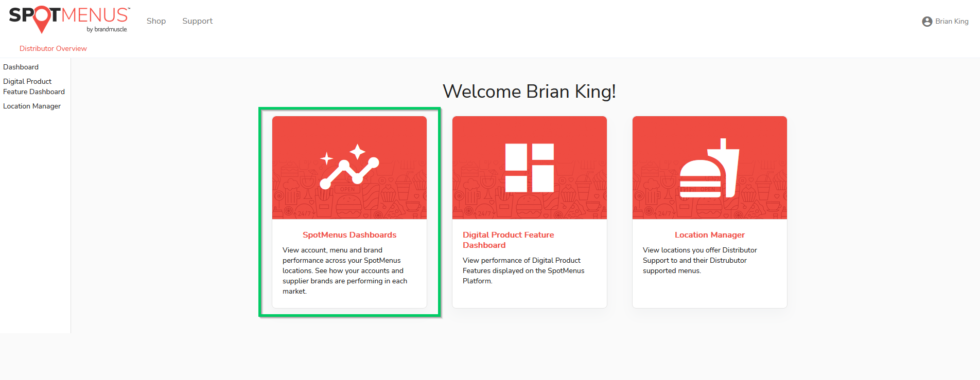Click the user avatar icon beside Brian King

point(927,22)
